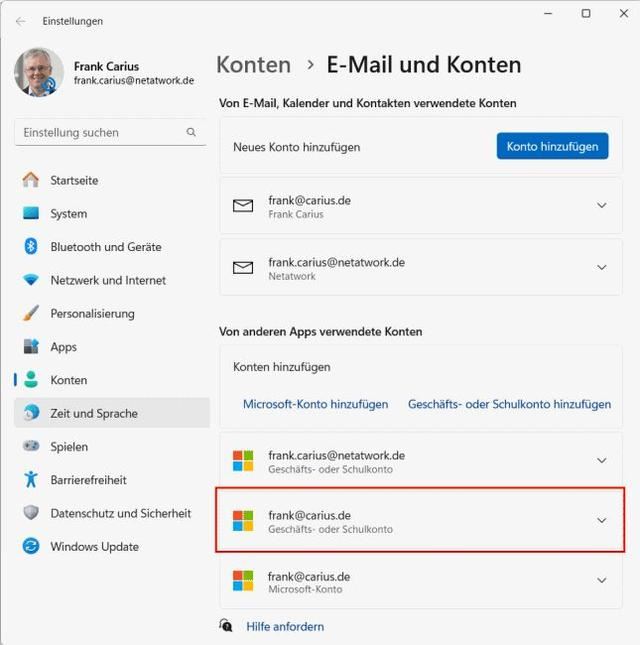Expand highlighted frank@carius.de Geschäfts- oder Schulkonto
640x645 pixels.
click(601, 521)
